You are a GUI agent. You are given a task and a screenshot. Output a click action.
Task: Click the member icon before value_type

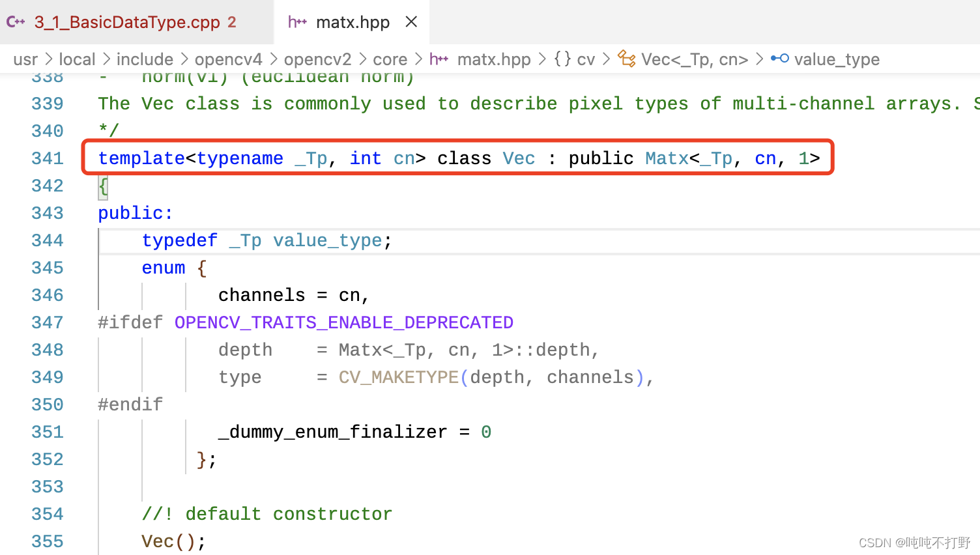coord(780,59)
